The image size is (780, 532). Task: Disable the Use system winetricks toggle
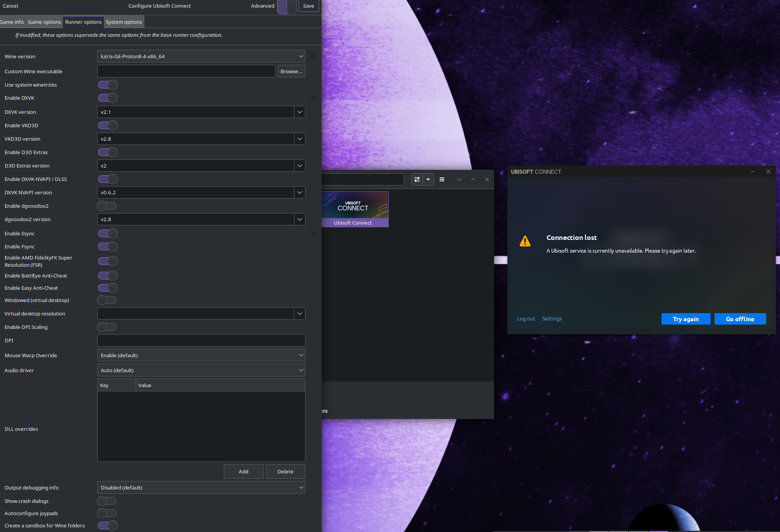(x=107, y=85)
